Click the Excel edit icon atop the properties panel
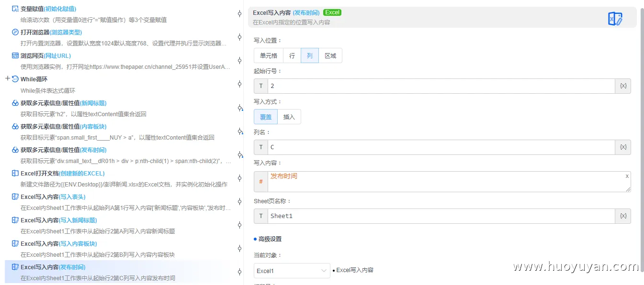This screenshot has width=644, height=285. (x=615, y=18)
